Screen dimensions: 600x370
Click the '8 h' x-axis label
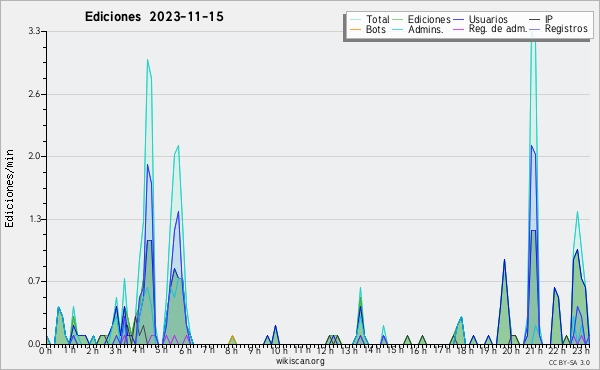(231, 350)
